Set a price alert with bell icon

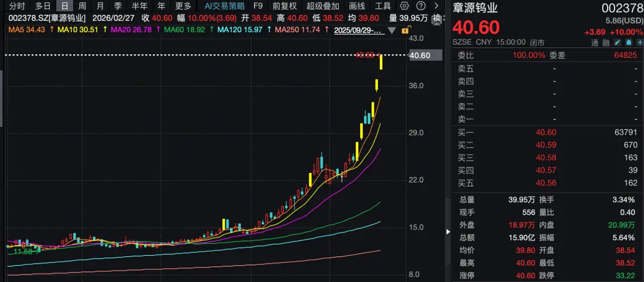click(x=627, y=43)
